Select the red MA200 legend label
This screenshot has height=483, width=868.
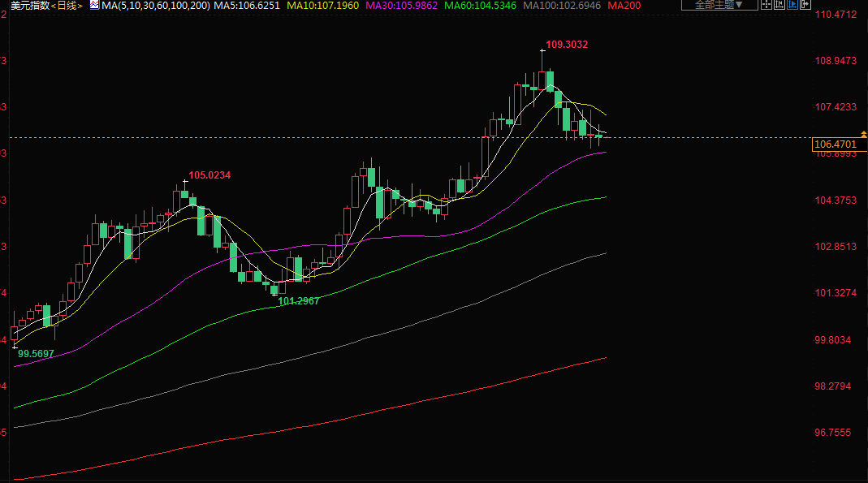click(625, 6)
